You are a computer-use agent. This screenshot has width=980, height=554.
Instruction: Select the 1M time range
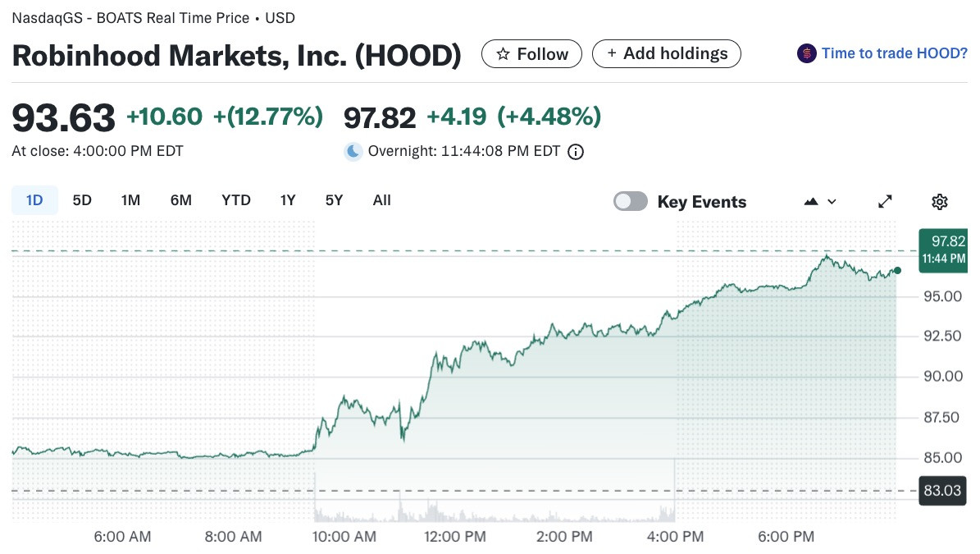pos(130,200)
